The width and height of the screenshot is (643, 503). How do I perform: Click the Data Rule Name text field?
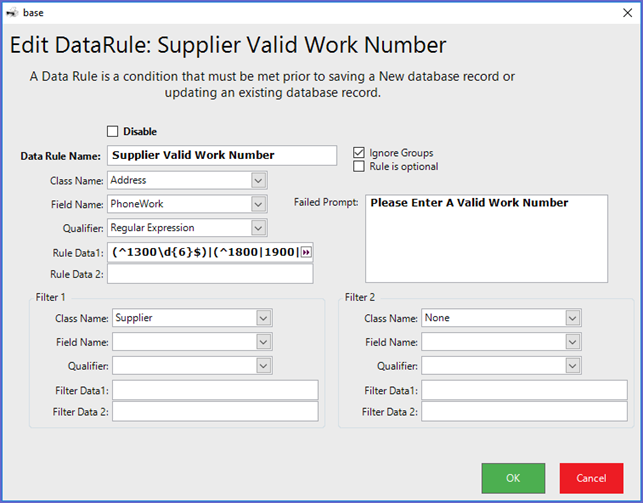[222, 155]
